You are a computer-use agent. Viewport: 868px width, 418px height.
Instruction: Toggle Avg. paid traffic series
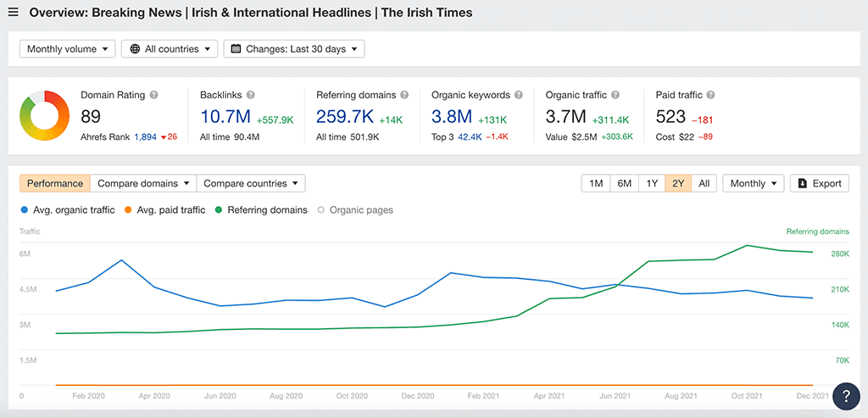pyautogui.click(x=164, y=209)
